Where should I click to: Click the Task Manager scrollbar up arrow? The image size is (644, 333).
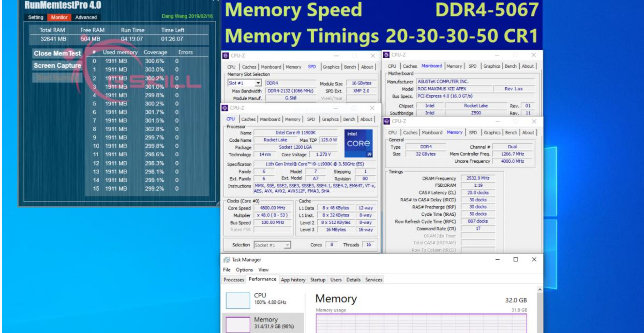(x=540, y=289)
